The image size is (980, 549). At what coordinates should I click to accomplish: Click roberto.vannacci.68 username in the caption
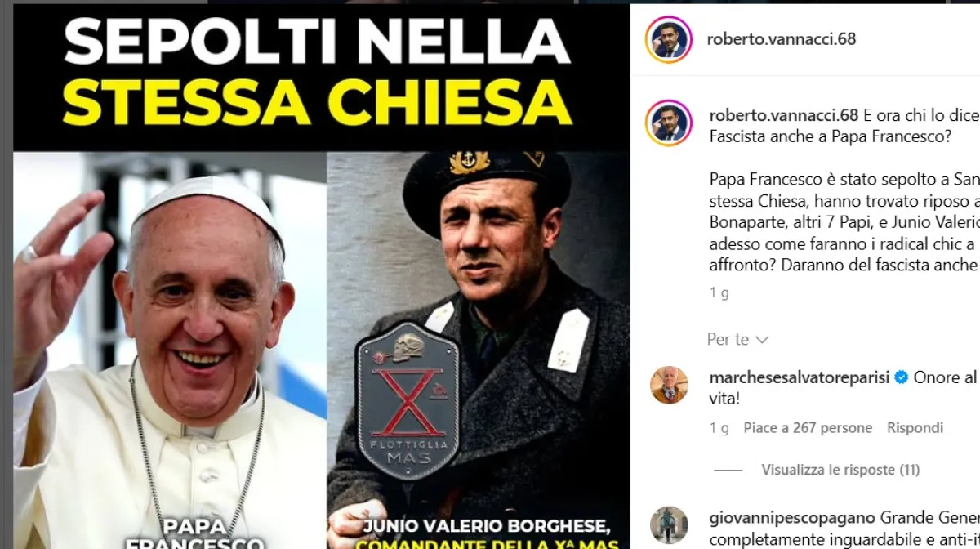tap(784, 114)
